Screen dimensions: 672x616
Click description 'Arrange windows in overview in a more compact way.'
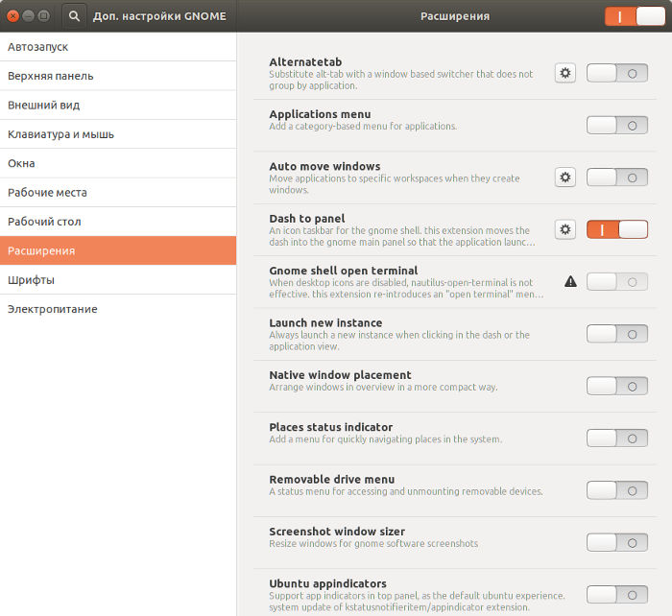click(x=383, y=388)
